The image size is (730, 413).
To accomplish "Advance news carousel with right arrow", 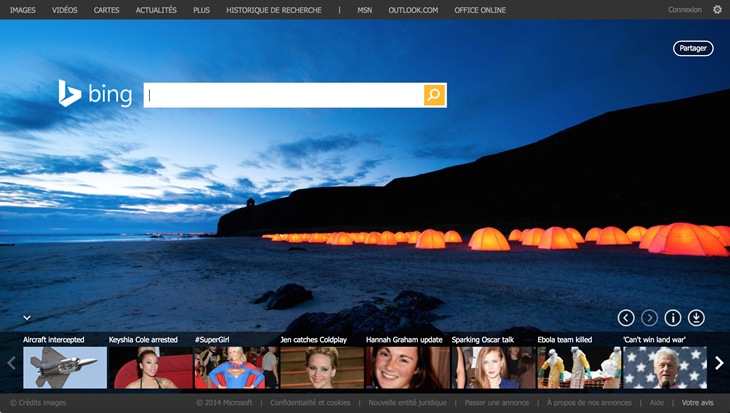I will [719, 363].
